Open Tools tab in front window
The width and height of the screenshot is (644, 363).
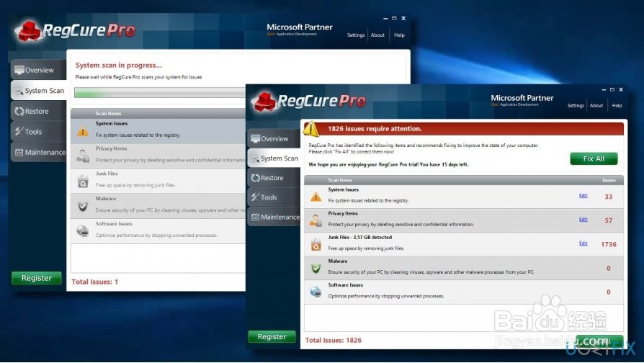274,197
